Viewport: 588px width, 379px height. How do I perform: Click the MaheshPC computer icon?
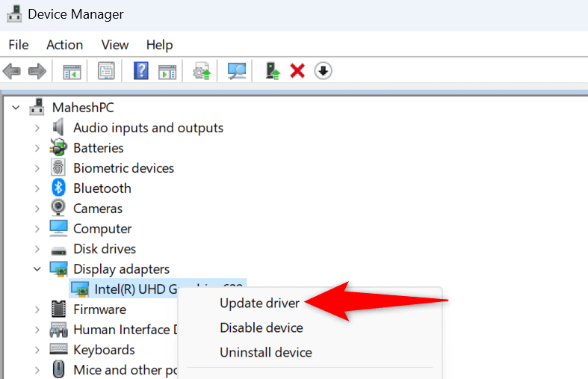point(37,107)
